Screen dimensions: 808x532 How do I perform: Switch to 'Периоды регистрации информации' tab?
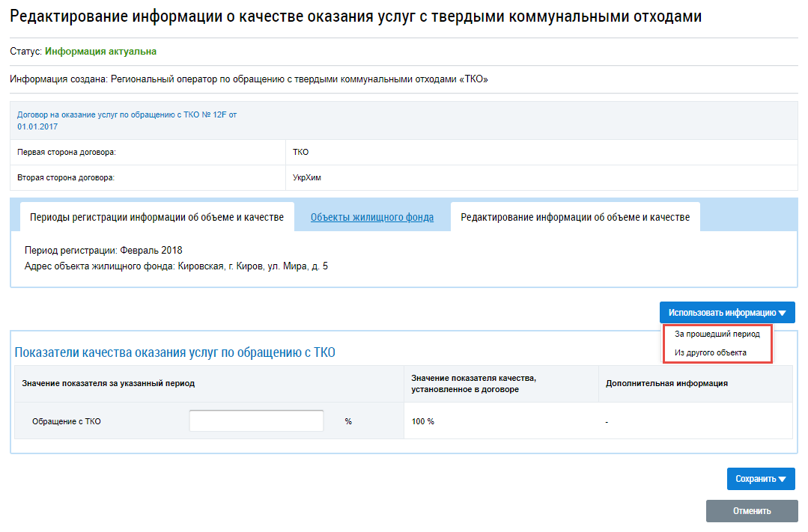click(157, 217)
